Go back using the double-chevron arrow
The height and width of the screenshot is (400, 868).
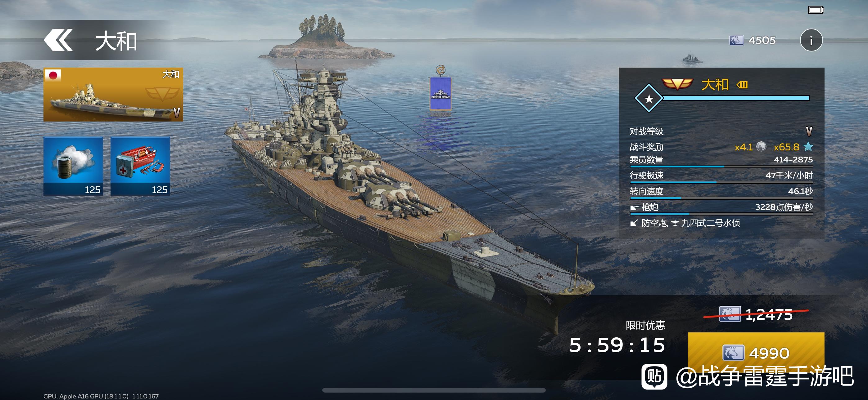pyautogui.click(x=58, y=40)
